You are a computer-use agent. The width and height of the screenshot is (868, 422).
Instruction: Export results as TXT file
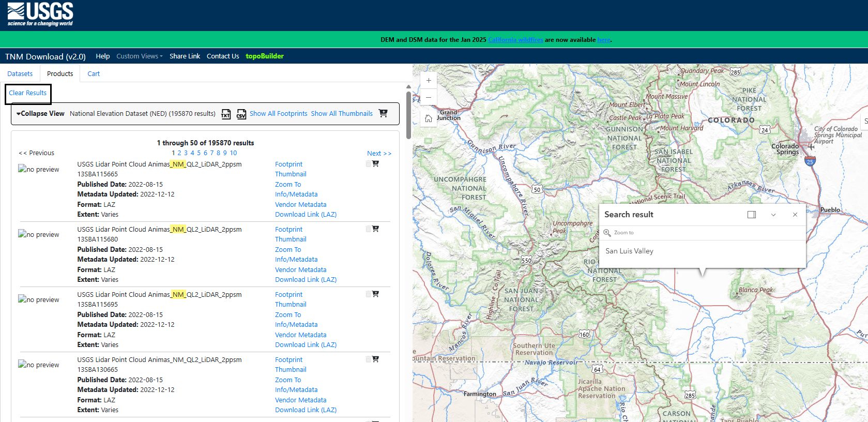(x=226, y=114)
